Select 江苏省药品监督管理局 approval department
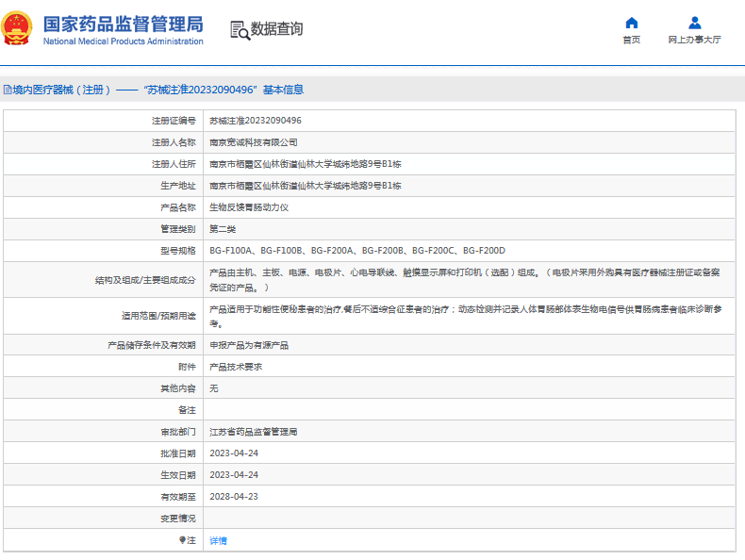The height and width of the screenshot is (560, 745). pos(254,432)
